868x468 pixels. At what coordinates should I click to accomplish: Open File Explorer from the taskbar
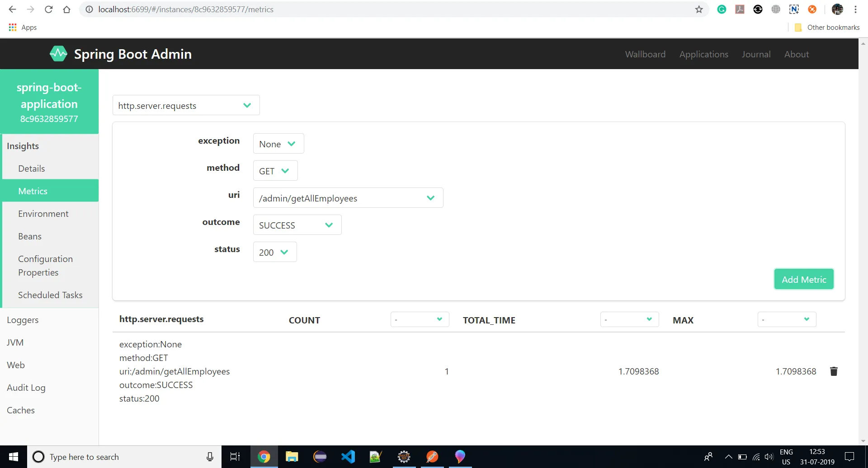coord(292,457)
